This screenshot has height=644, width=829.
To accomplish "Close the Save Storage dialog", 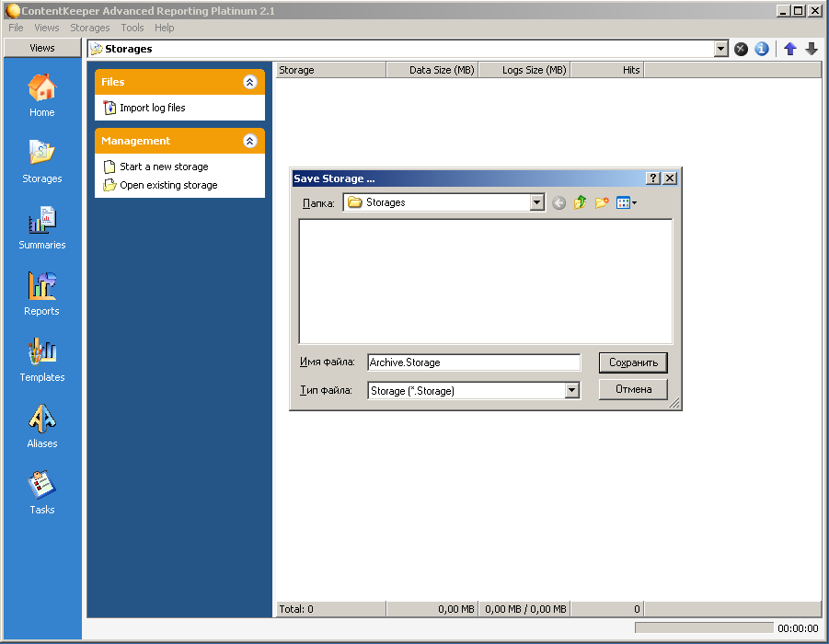I will (670, 178).
